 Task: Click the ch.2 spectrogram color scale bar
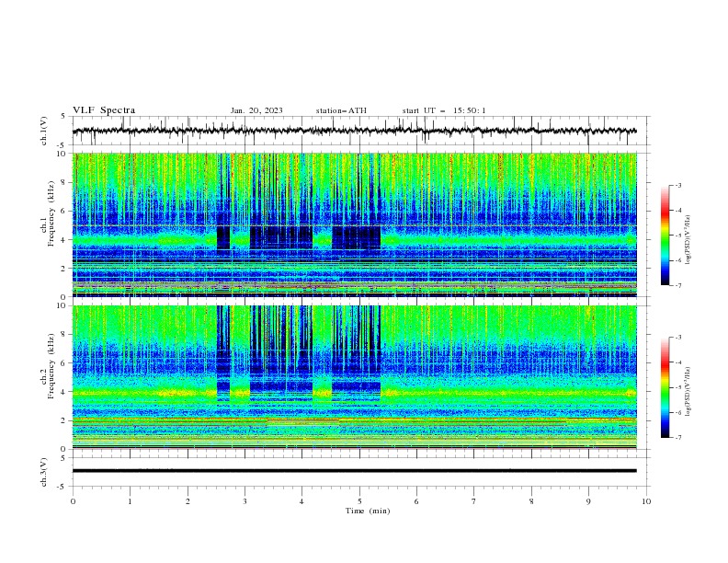click(665, 387)
